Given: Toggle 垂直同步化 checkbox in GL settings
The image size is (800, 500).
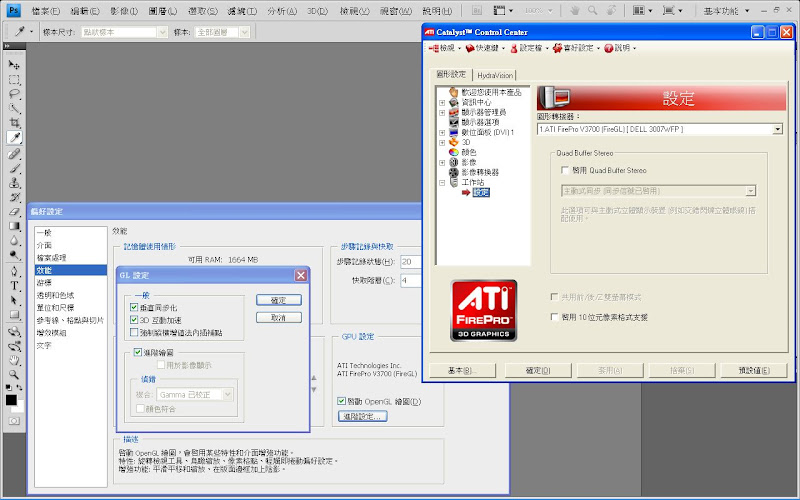Looking at the screenshot, I should point(134,308).
